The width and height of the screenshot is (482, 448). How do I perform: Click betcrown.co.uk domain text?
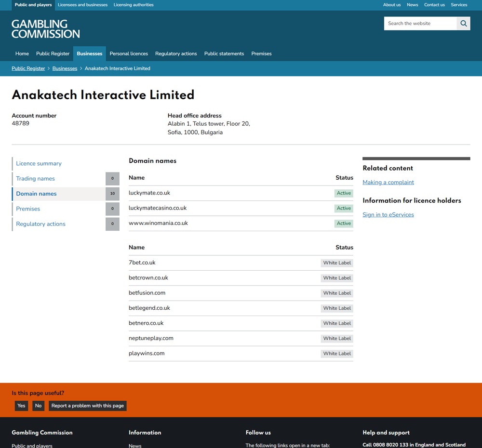click(x=148, y=278)
